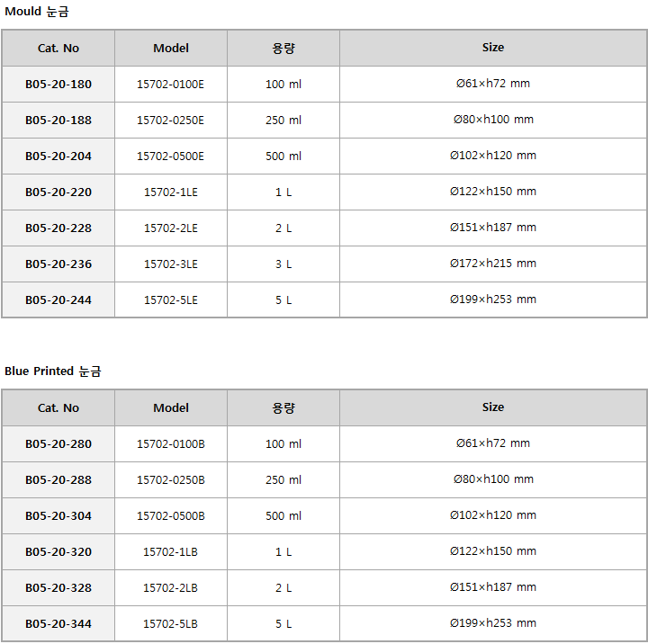
Task: Click 'Cat. No' header in Mould table
Action: [58, 49]
